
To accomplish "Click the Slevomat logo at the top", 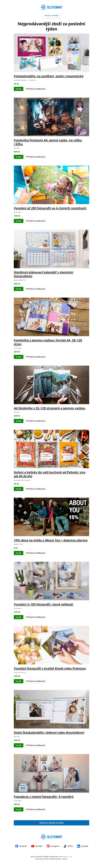I will click(51, 7).
